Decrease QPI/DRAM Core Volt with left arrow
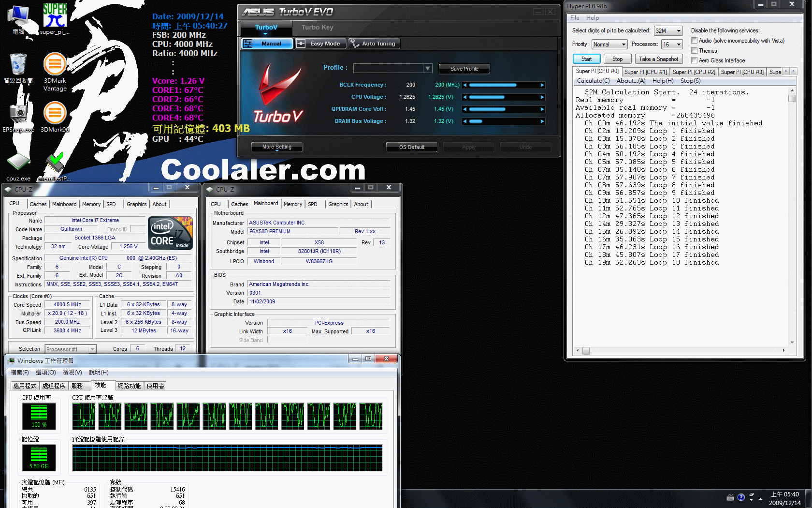812x508 pixels. (465, 109)
